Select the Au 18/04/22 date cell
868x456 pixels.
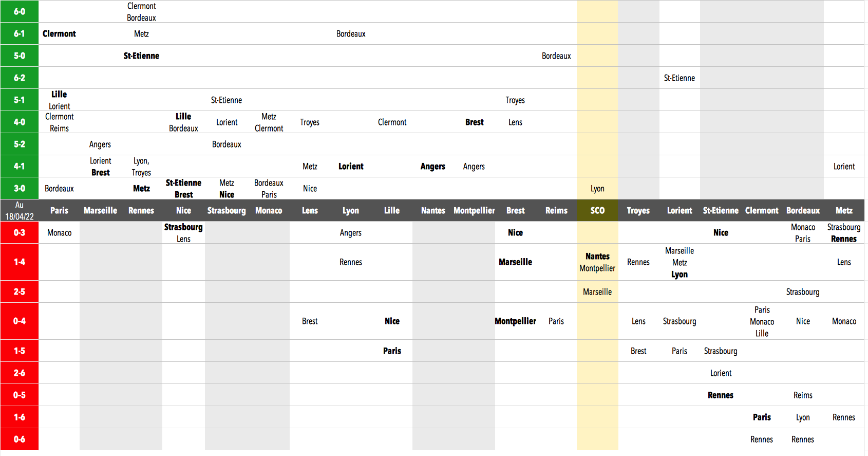point(20,210)
